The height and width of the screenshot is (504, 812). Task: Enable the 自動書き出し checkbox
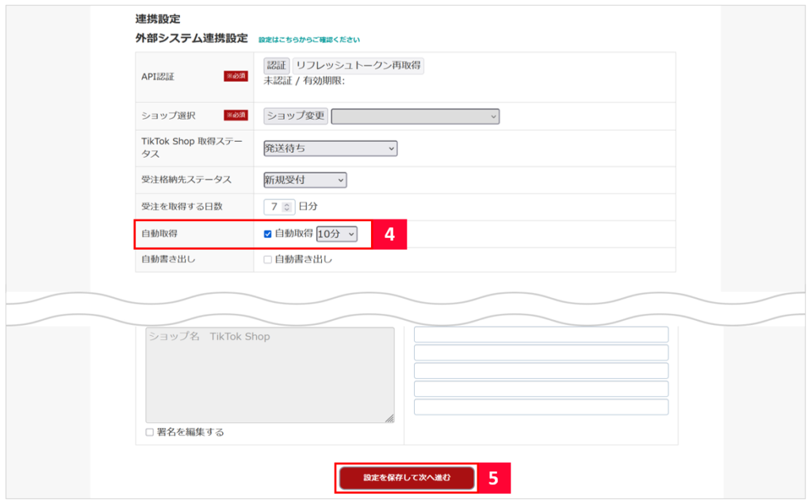coord(268,260)
